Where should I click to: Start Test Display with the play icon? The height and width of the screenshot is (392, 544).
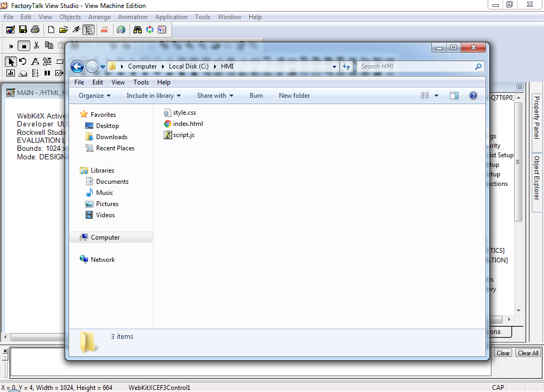tap(11, 46)
